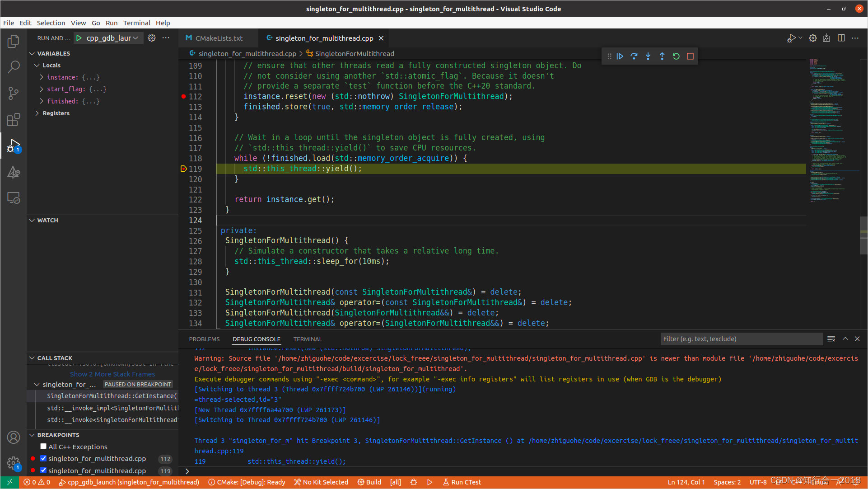Screen dimensions: 868x489
Task: Open the Extensions view
Action: click(x=14, y=119)
